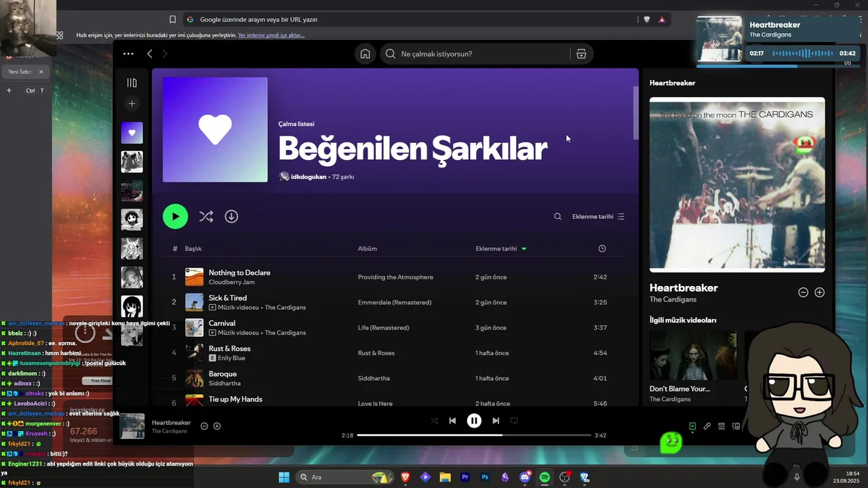
Task: Click Brave Shields lion icon in address bar
Action: tap(646, 20)
